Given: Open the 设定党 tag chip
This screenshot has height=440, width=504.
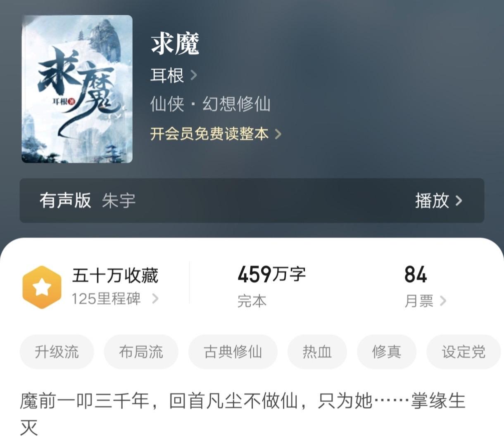Looking at the screenshot, I should [x=464, y=352].
